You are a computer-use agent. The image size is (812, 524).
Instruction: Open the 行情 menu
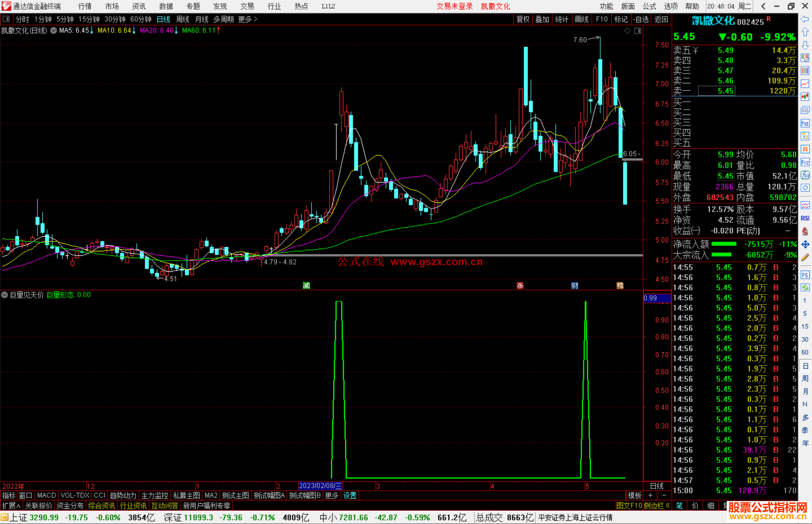85,6
